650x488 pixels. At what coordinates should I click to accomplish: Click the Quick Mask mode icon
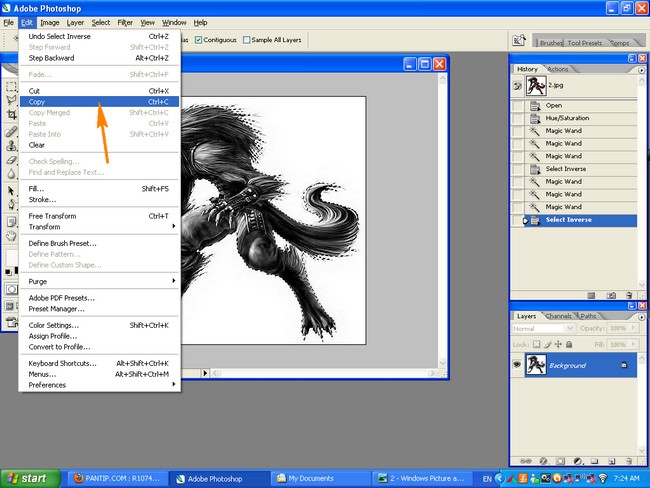(x=11, y=289)
